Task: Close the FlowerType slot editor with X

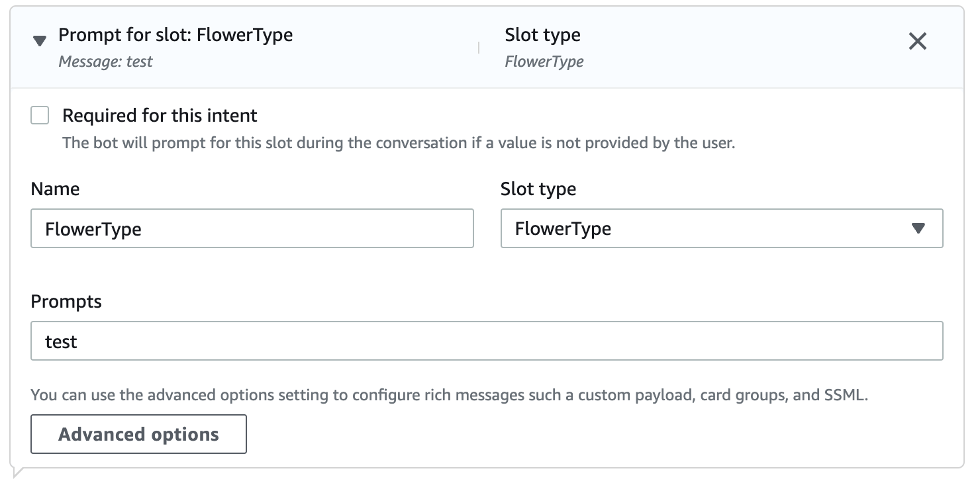Action: 917,42
